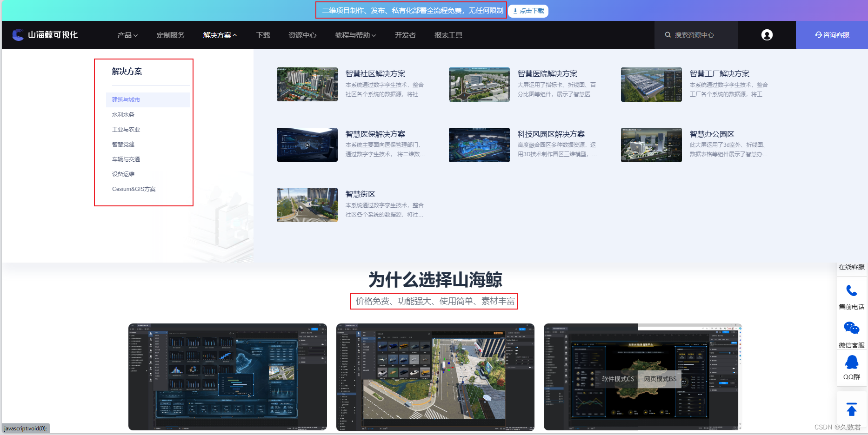Click the 智慧街区 title link
Image resolution: width=868 pixels, height=435 pixels.
pyautogui.click(x=360, y=194)
